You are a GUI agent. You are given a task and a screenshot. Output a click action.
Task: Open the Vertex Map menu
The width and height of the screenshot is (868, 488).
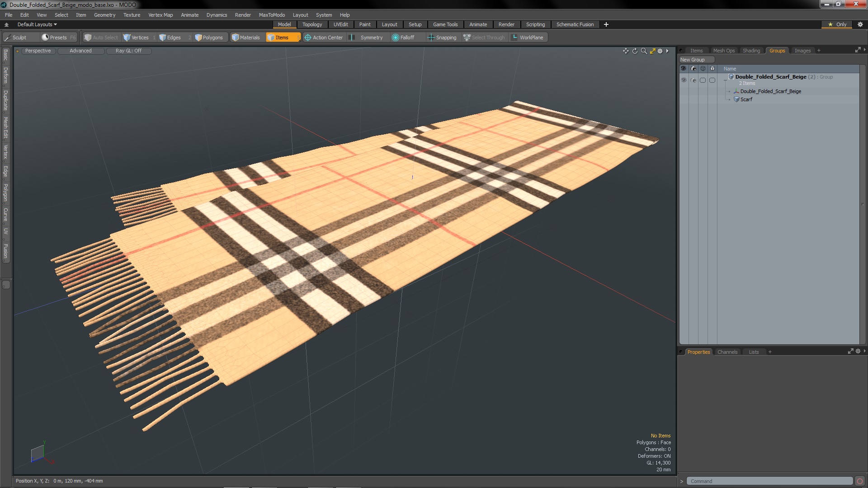tap(160, 15)
